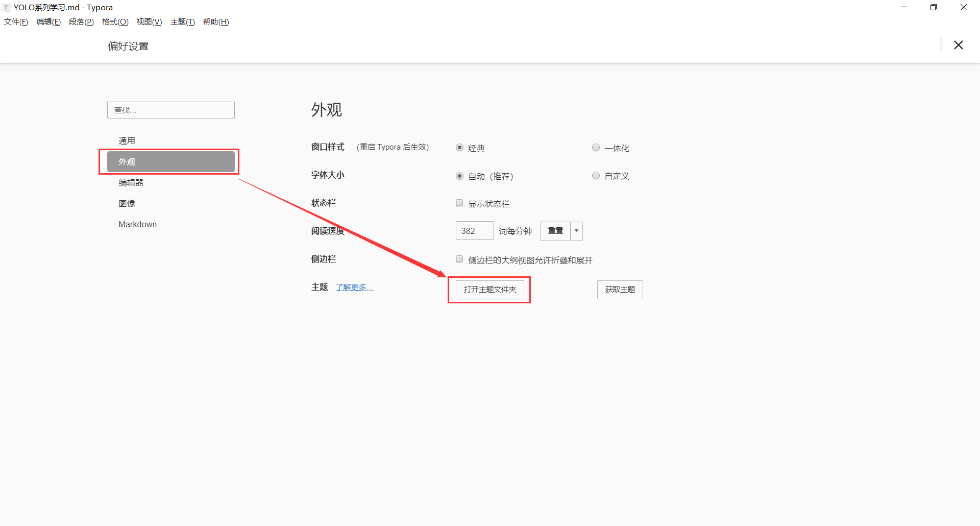
Task: Click the Typora app icon in title bar
Action: point(6,8)
